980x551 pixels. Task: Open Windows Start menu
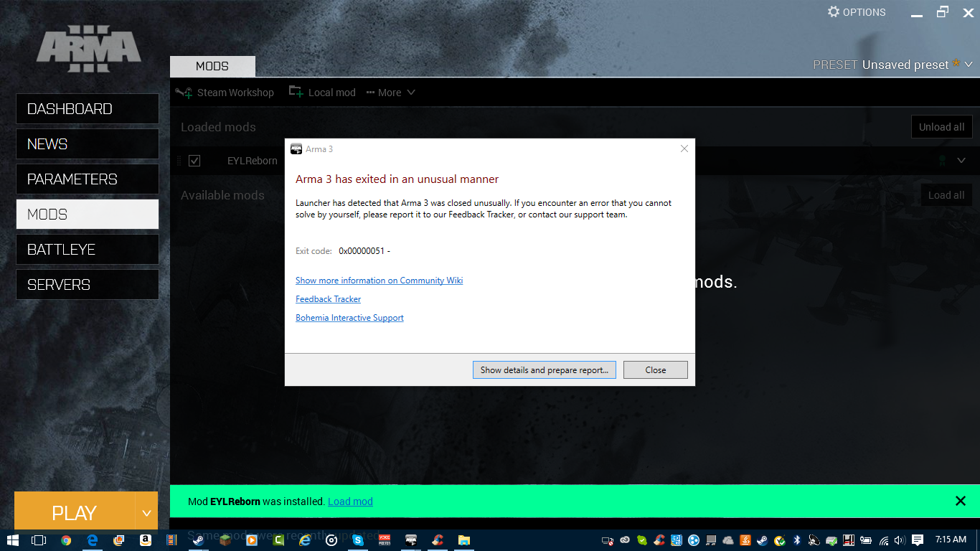tap(13, 540)
